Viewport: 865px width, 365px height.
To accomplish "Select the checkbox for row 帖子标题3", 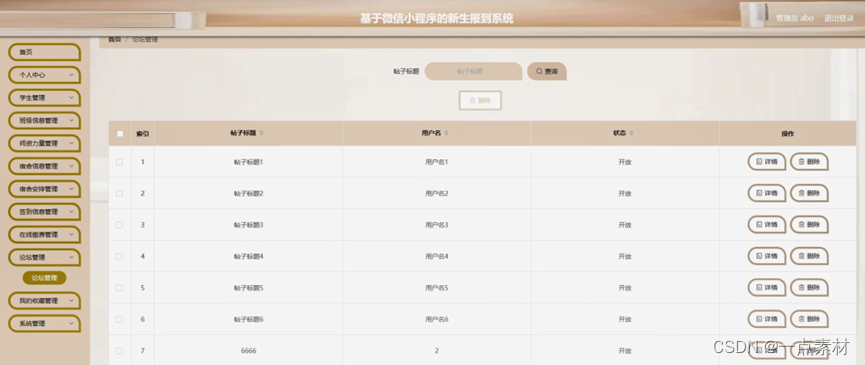I will [x=119, y=225].
